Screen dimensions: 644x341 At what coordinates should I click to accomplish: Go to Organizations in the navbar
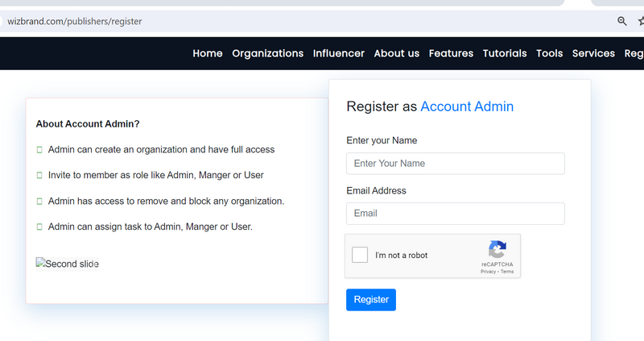(267, 53)
